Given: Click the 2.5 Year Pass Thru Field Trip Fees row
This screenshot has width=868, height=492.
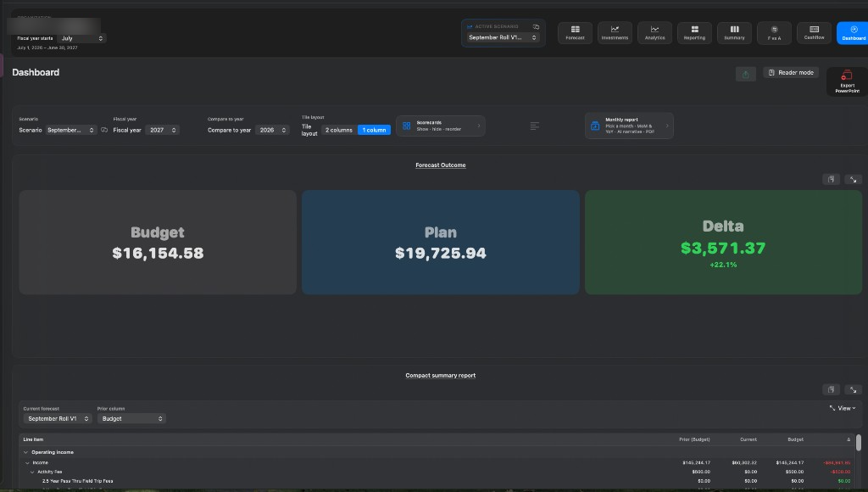Looking at the screenshot, I should [437, 481].
